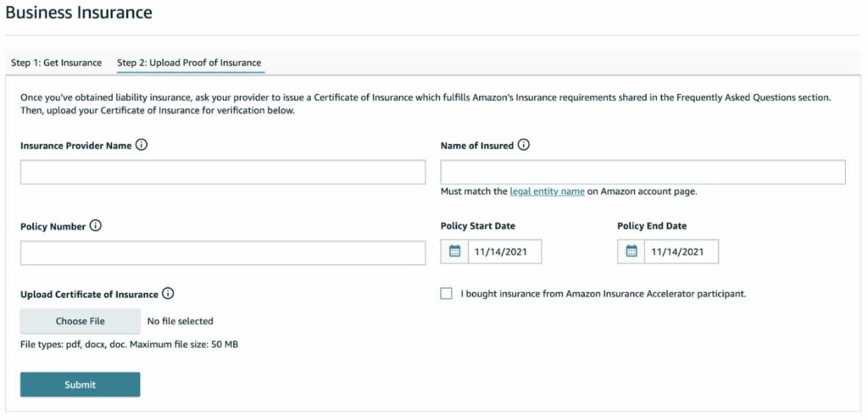Open calendar icon for Policy Start Date
This screenshot has height=420, width=868.
pyautogui.click(x=454, y=251)
